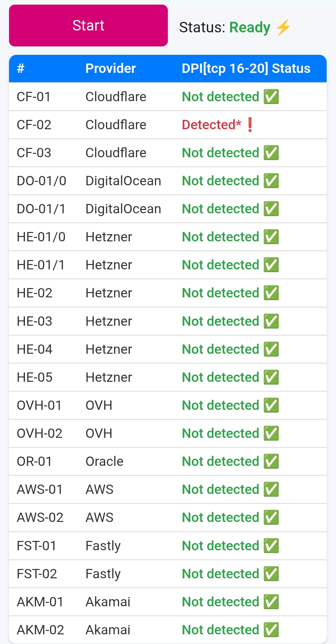The width and height of the screenshot is (336, 644).
Task: Click the green checkmark in DO-01/0 row
Action: [271, 181]
